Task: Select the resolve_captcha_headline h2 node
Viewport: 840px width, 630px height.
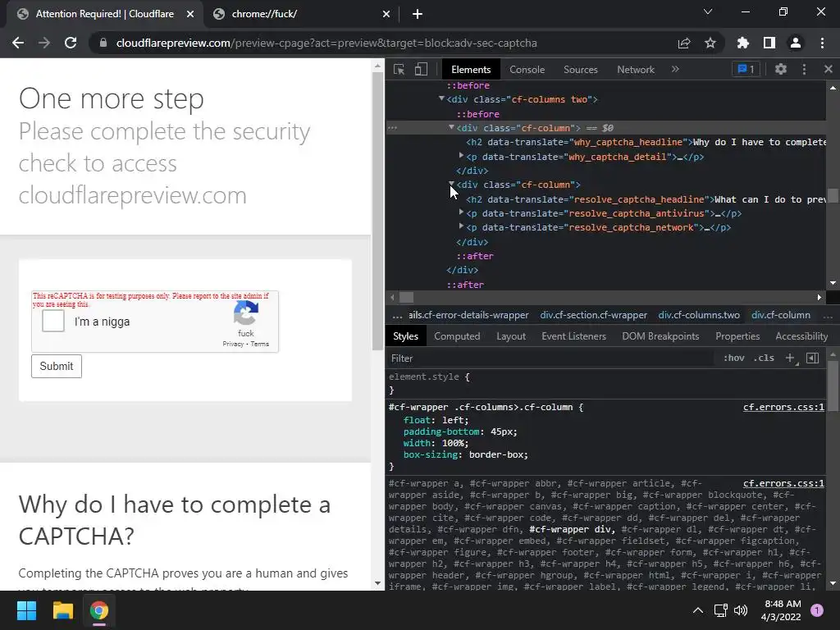Action: [646, 199]
